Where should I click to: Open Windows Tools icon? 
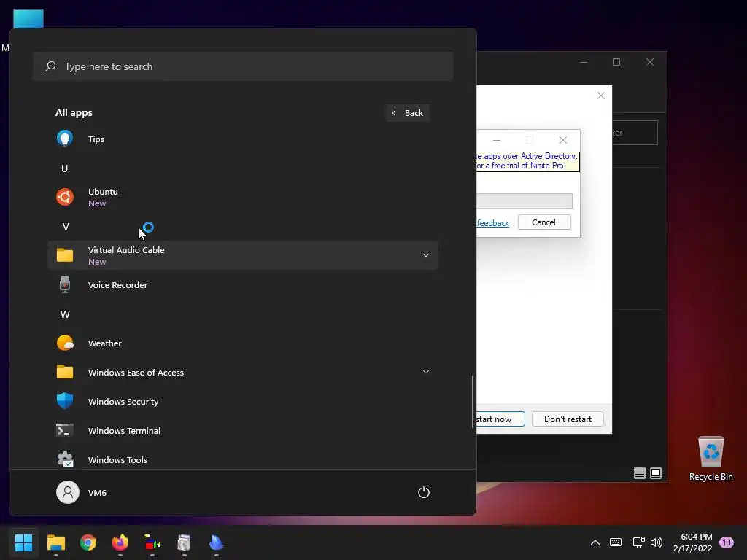coord(65,459)
